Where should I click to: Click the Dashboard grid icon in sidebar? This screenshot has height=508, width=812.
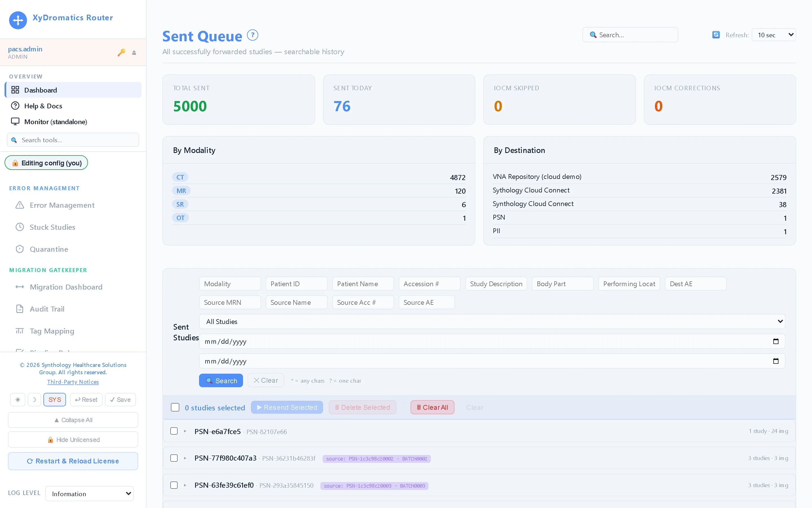pos(15,90)
